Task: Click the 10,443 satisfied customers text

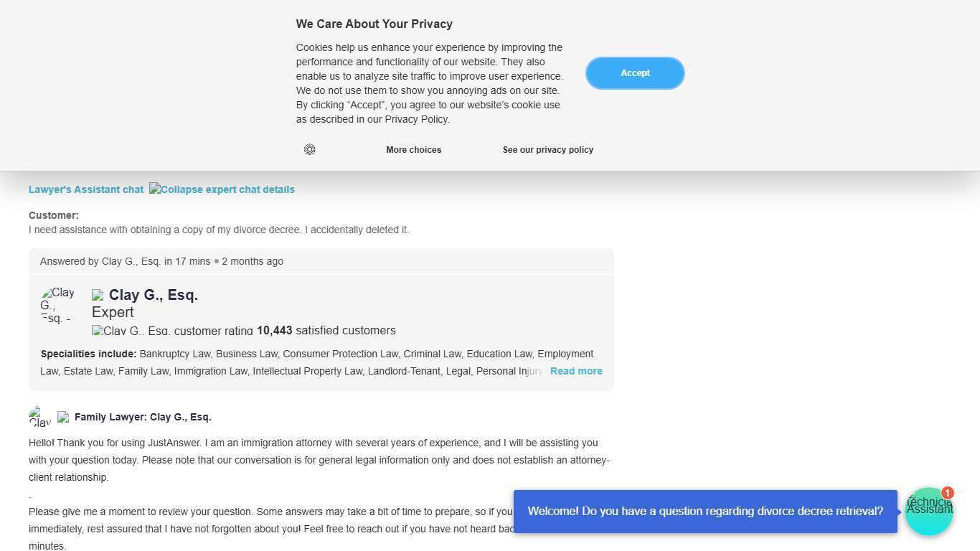Action: click(326, 331)
